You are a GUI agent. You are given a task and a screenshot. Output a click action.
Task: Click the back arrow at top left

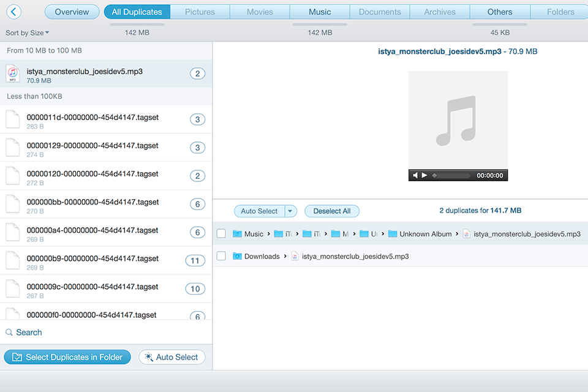coord(13,12)
